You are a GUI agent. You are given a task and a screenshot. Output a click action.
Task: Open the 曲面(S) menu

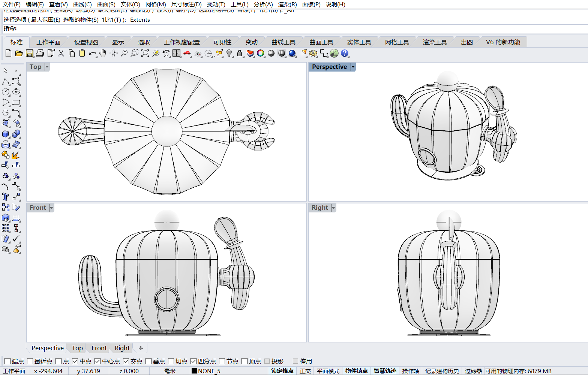[x=106, y=4]
